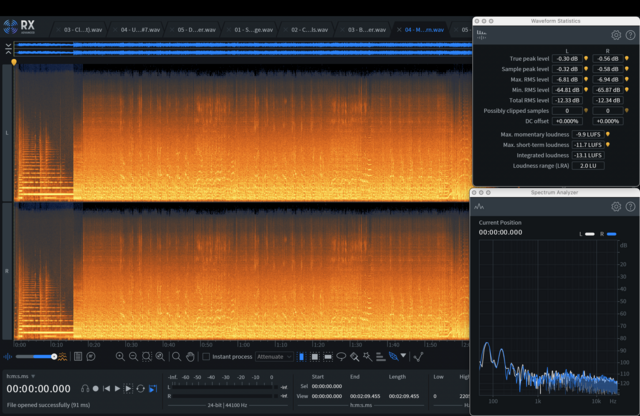This screenshot has width=640, height=416.
Task: Select the Frequency selection tool
Action: coord(328,357)
